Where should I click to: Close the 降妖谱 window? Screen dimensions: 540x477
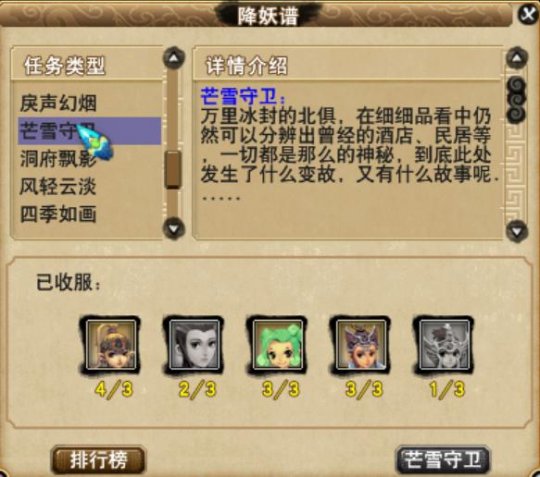pos(528,14)
